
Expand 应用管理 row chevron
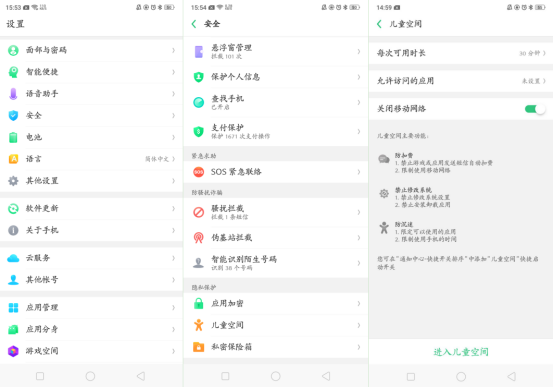173,308
